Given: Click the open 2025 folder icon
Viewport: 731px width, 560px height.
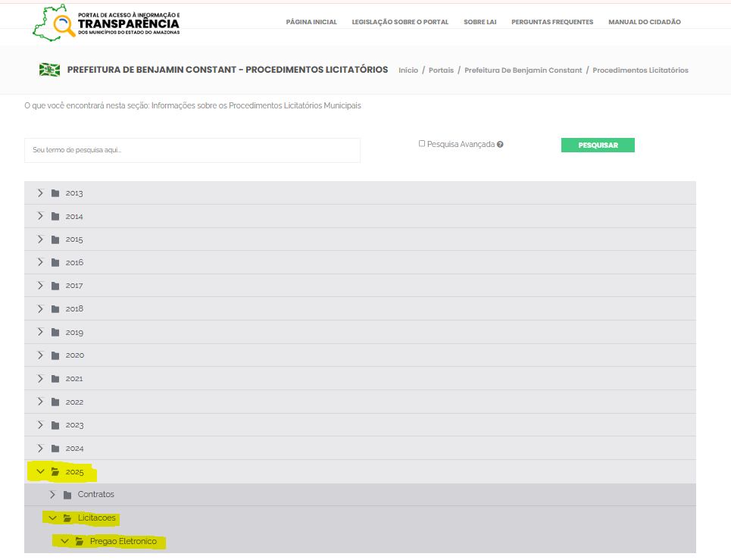Looking at the screenshot, I should click(55, 472).
